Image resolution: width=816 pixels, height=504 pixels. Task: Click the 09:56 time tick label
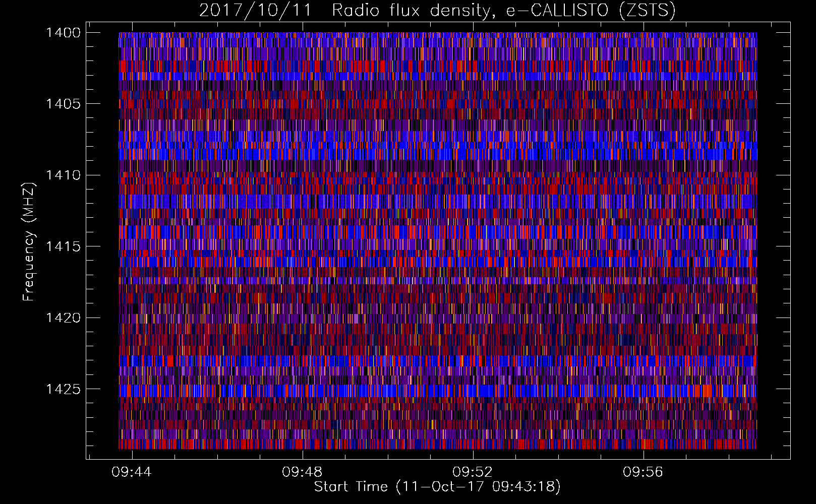643,472
